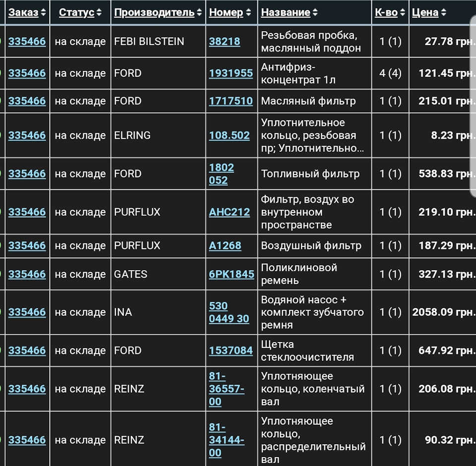The height and width of the screenshot is (466, 476).
Task: Click sort arrows beside Производитель header
Action: (199, 12)
